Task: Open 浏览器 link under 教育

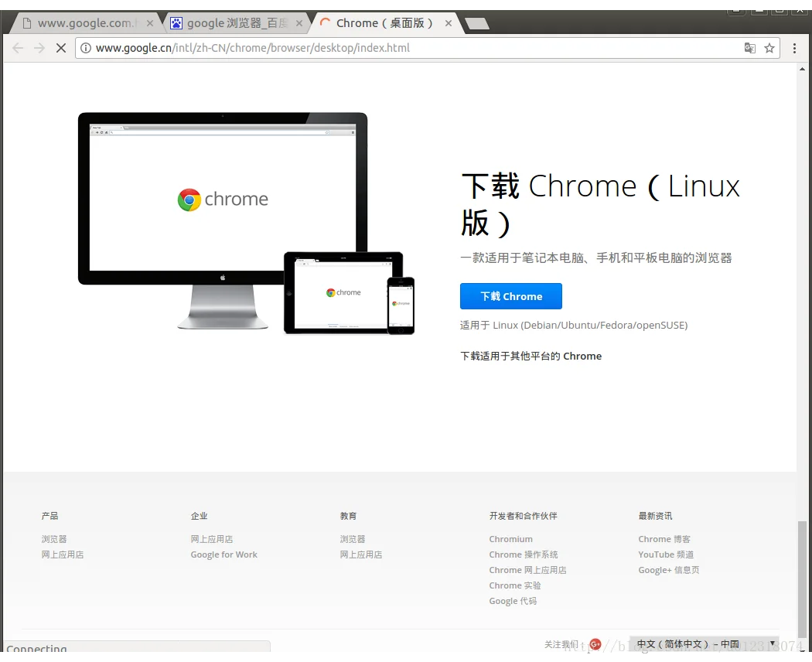Action: pyautogui.click(x=352, y=539)
